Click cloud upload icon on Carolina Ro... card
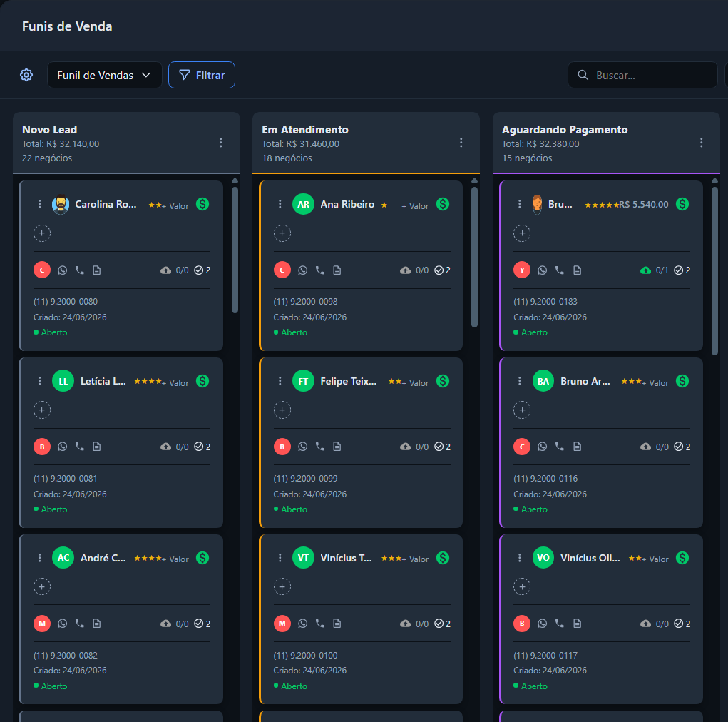 pos(165,270)
